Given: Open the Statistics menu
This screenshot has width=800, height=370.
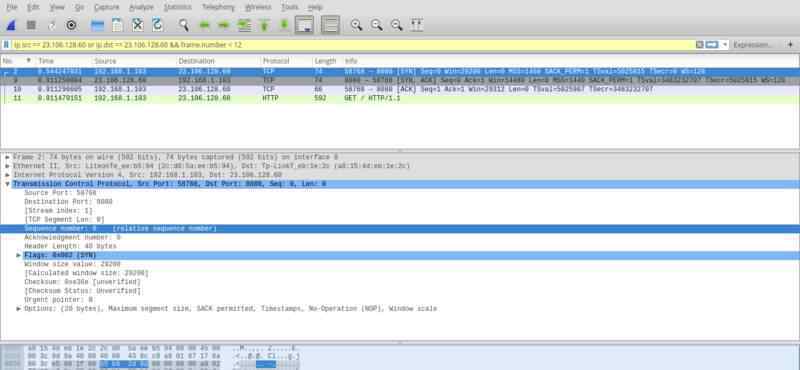Looking at the screenshot, I should point(178,7).
